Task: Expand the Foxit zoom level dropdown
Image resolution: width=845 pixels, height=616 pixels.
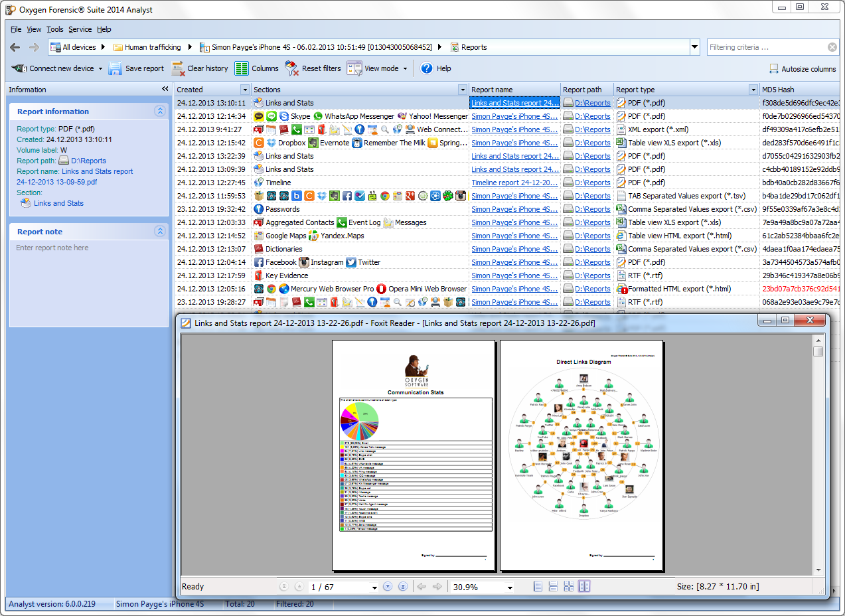Action: (510, 587)
